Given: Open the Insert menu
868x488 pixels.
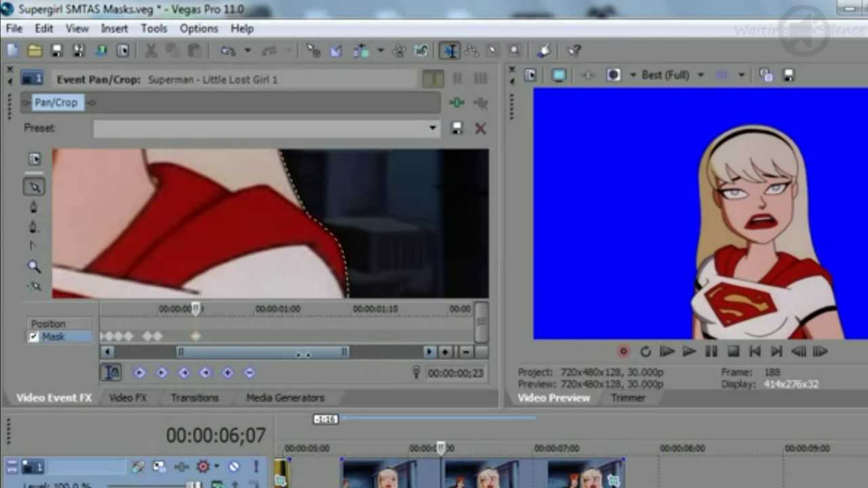Looking at the screenshot, I should click(114, 28).
